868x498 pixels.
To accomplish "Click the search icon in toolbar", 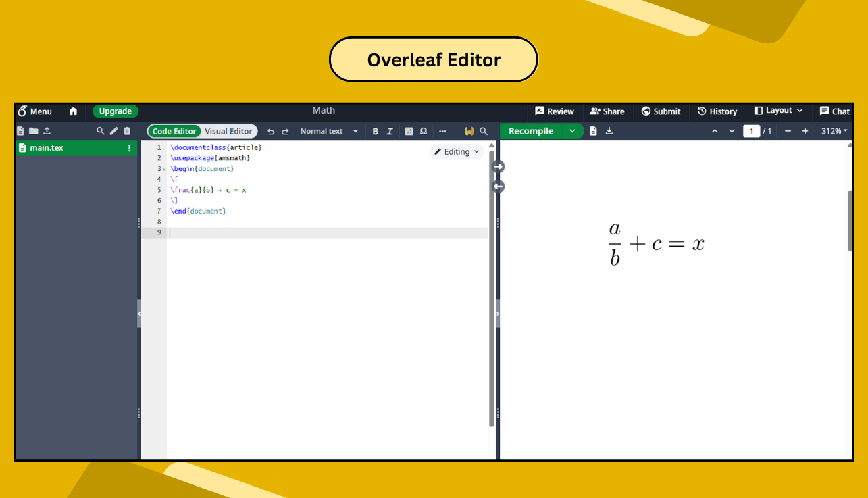I will [484, 131].
